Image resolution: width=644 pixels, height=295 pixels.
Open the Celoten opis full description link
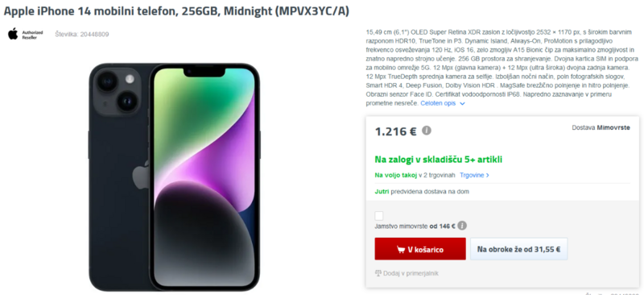[438, 103]
